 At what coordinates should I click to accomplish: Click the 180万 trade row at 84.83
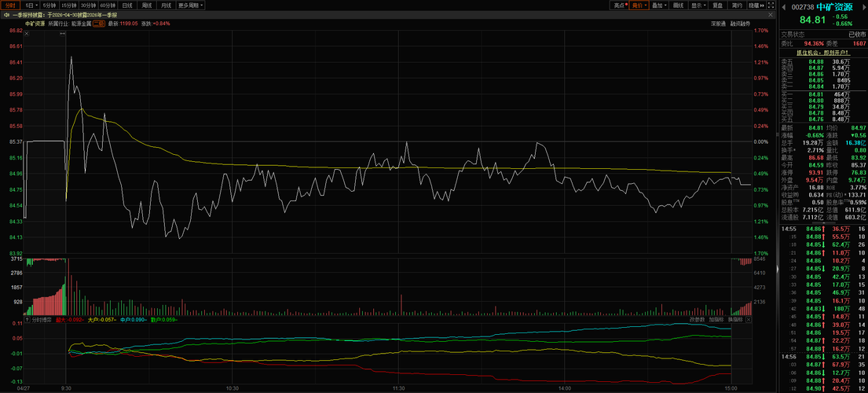(x=823, y=309)
